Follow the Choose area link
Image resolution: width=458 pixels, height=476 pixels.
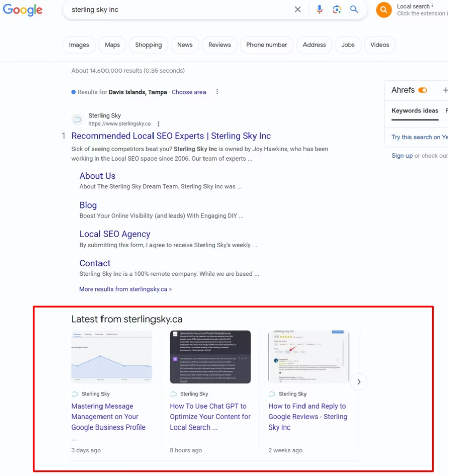(x=189, y=92)
